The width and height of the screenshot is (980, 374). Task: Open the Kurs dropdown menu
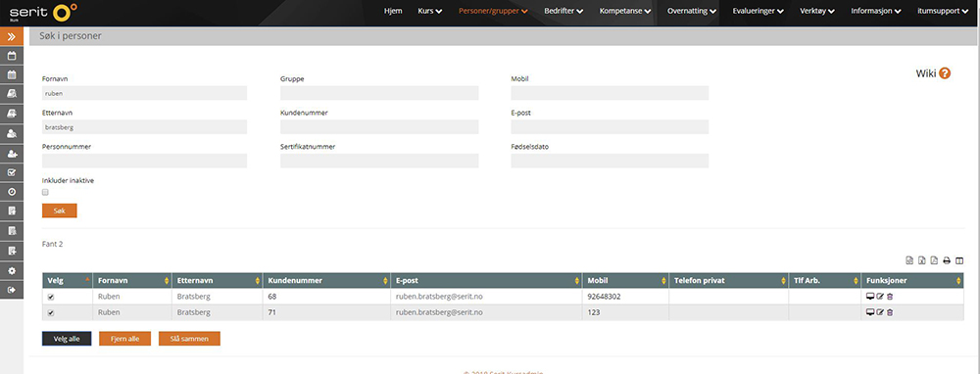[430, 11]
